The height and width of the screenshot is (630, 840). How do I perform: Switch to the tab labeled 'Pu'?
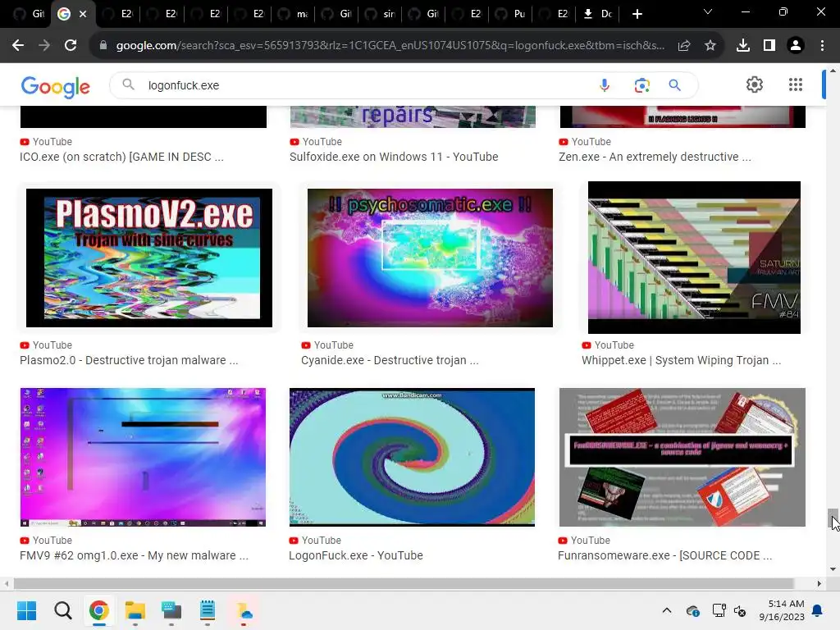pyautogui.click(x=510, y=14)
